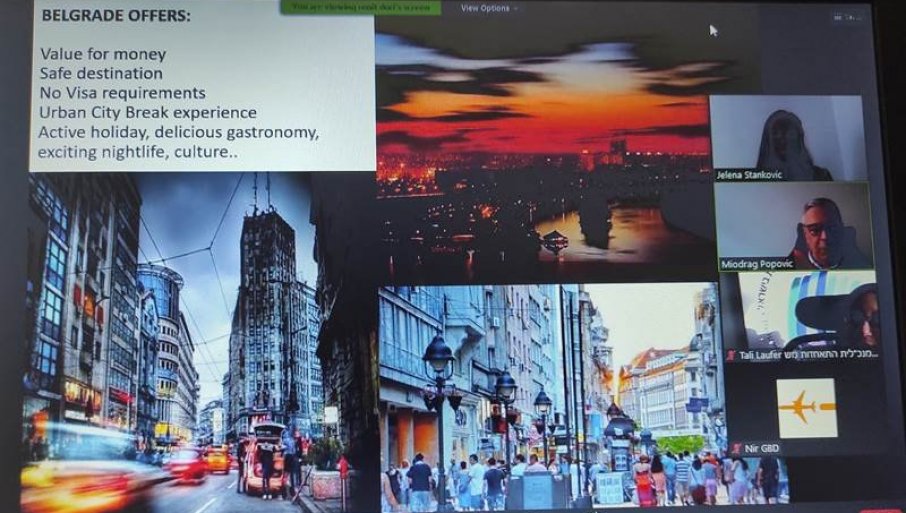Click Nir GBD's airplane avatar icon

807,407
